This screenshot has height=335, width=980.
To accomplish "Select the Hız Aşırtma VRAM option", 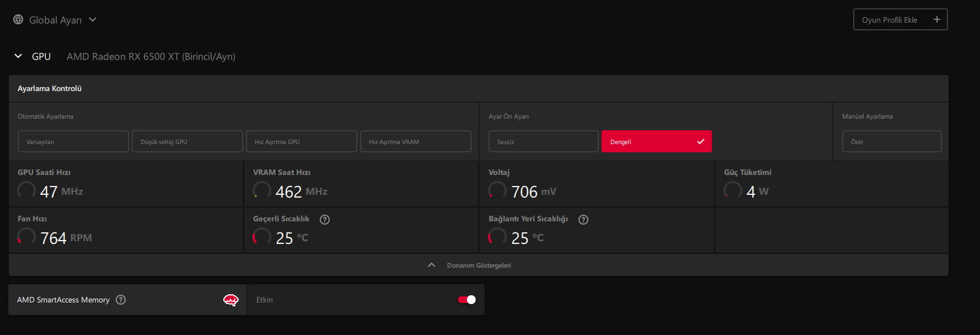I will pos(416,141).
